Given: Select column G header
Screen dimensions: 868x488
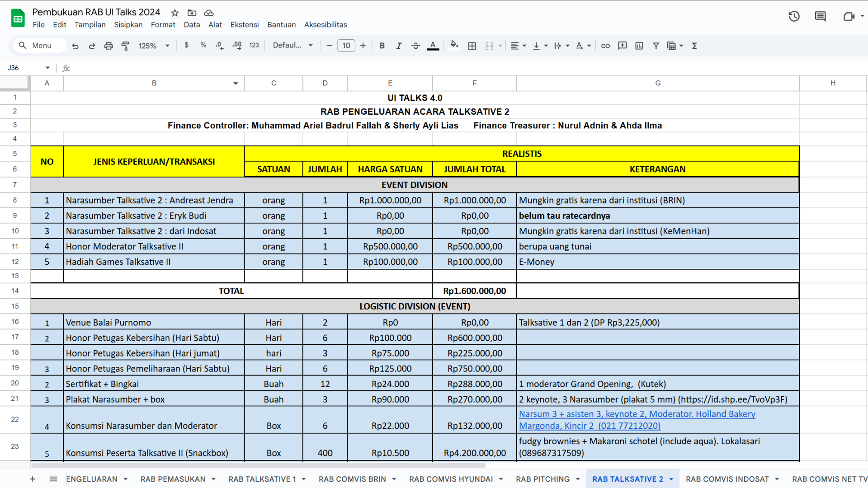Looking at the screenshot, I should [658, 83].
